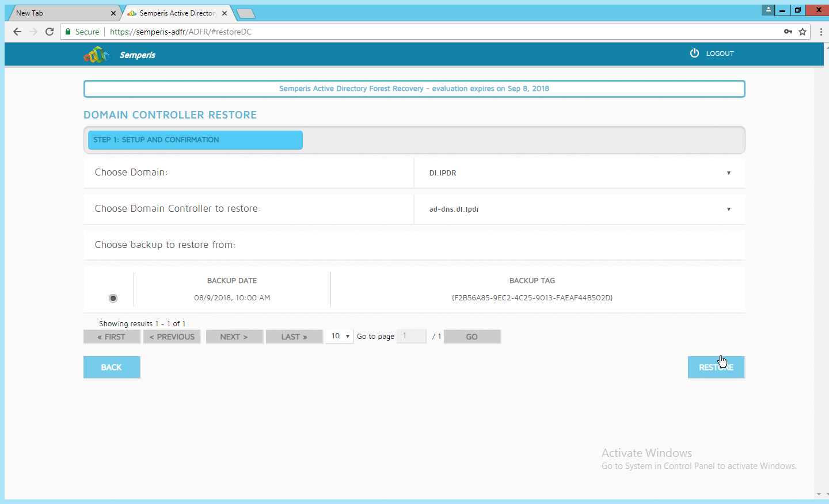Screen dimensions: 829x504
Task: Click the Semperis logo icon
Action: (97, 55)
